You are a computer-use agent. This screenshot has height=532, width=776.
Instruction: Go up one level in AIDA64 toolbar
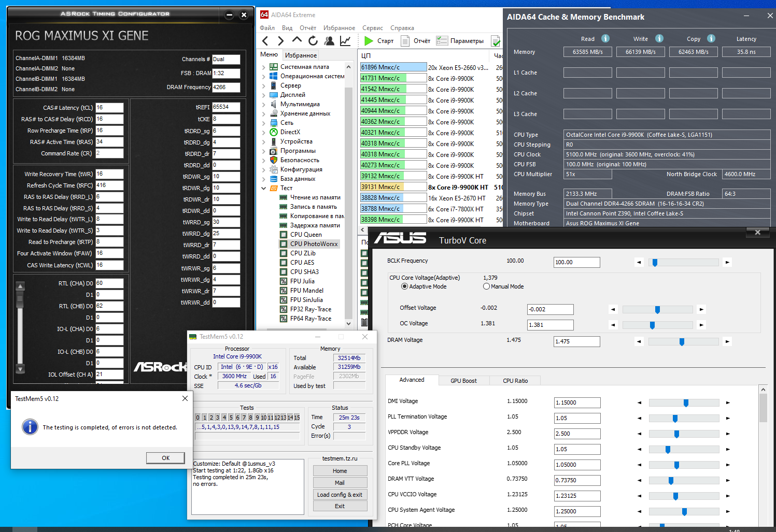[297, 40]
